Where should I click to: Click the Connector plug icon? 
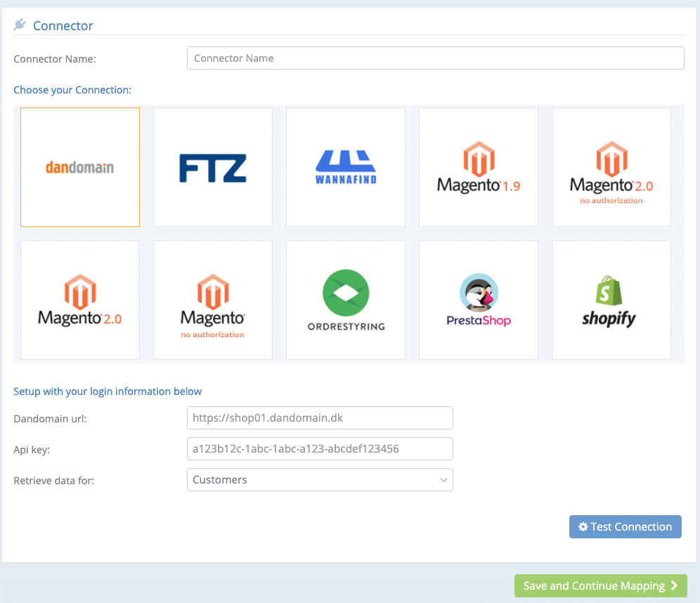point(20,25)
